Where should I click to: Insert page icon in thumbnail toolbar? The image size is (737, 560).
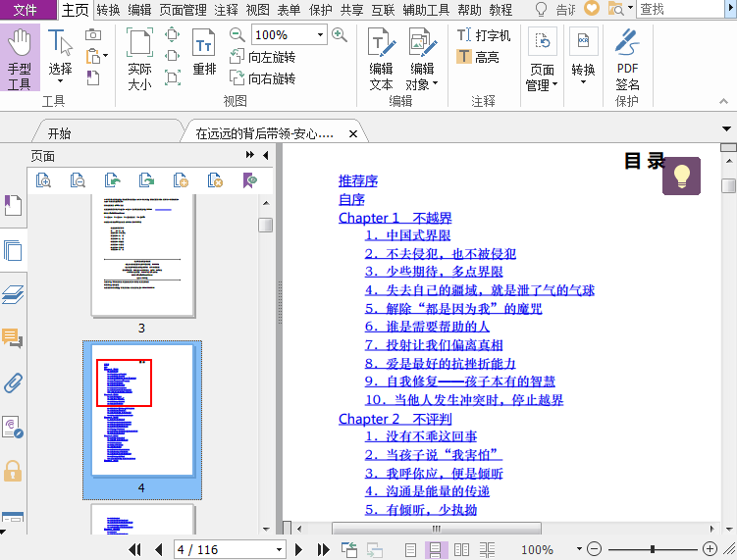181,180
